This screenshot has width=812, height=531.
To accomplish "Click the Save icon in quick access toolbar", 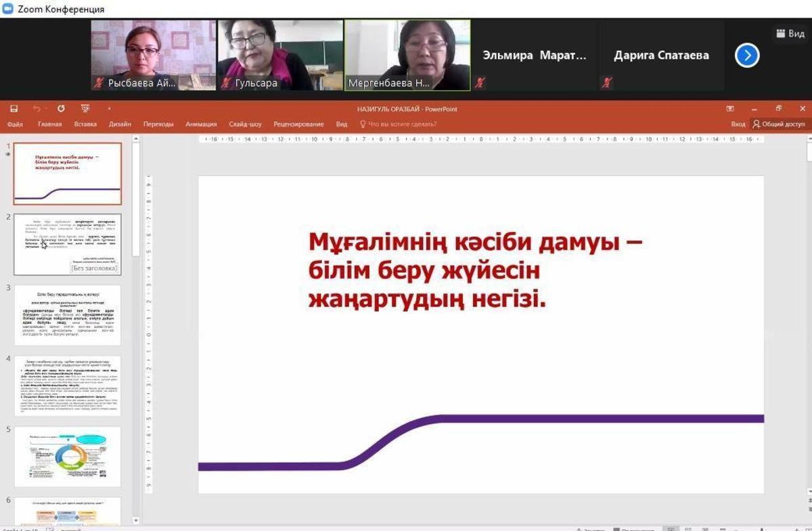I will point(14,109).
